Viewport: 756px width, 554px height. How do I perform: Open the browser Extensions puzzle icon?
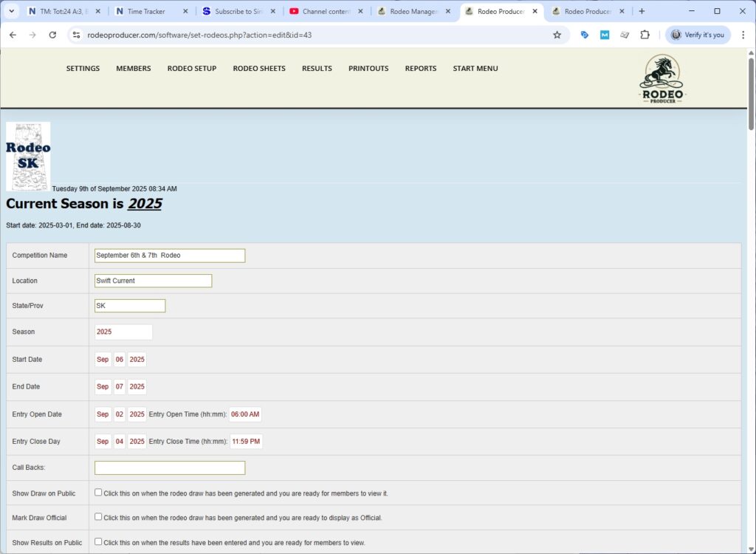(x=645, y=35)
